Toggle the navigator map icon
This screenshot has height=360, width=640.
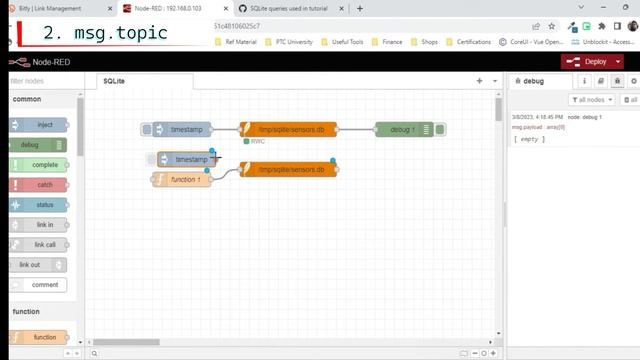tap(464, 353)
